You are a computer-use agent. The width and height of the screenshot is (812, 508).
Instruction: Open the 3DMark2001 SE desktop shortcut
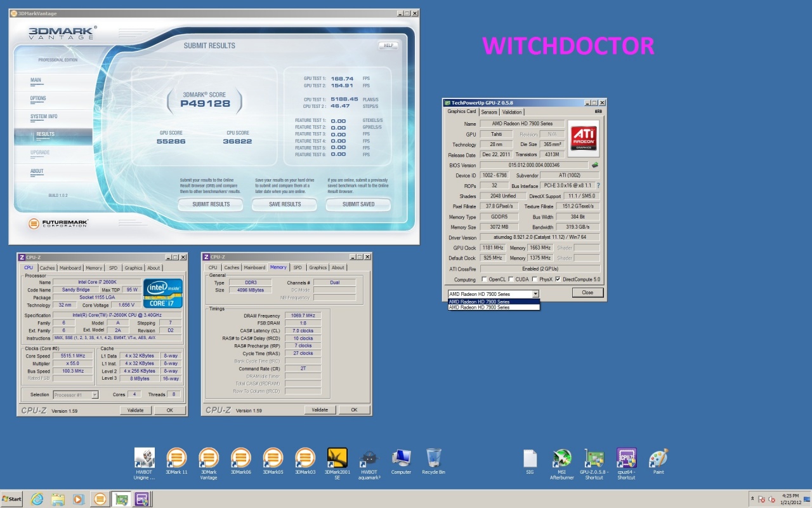tap(337, 459)
